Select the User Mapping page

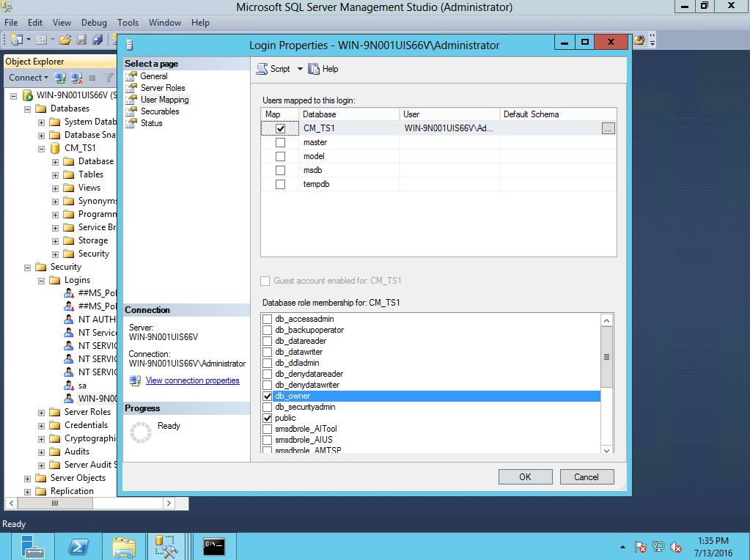coord(164,100)
